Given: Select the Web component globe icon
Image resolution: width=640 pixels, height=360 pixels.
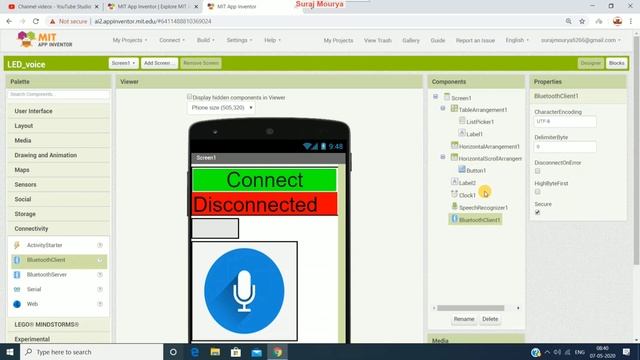Looking at the screenshot, I should pyautogui.click(x=17, y=304).
